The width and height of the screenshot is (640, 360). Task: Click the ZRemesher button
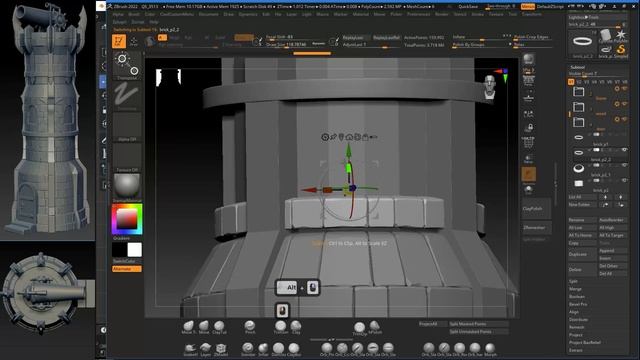tap(537, 228)
